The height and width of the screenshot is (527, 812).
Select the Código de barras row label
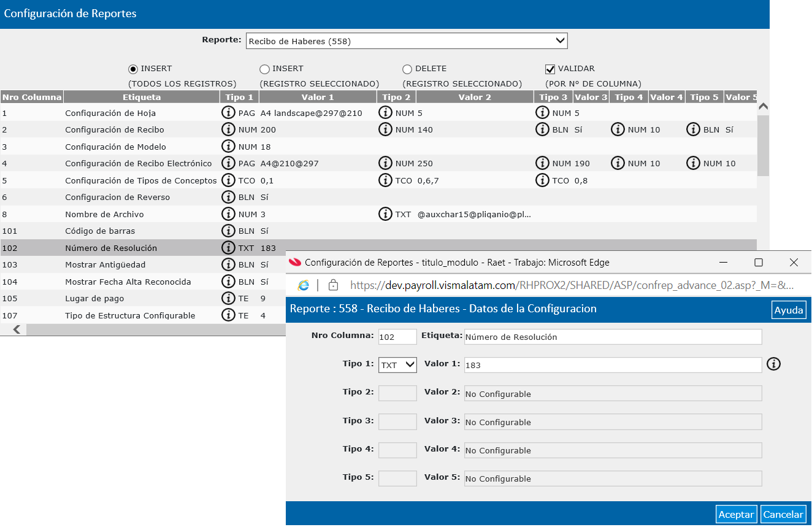[x=100, y=231]
